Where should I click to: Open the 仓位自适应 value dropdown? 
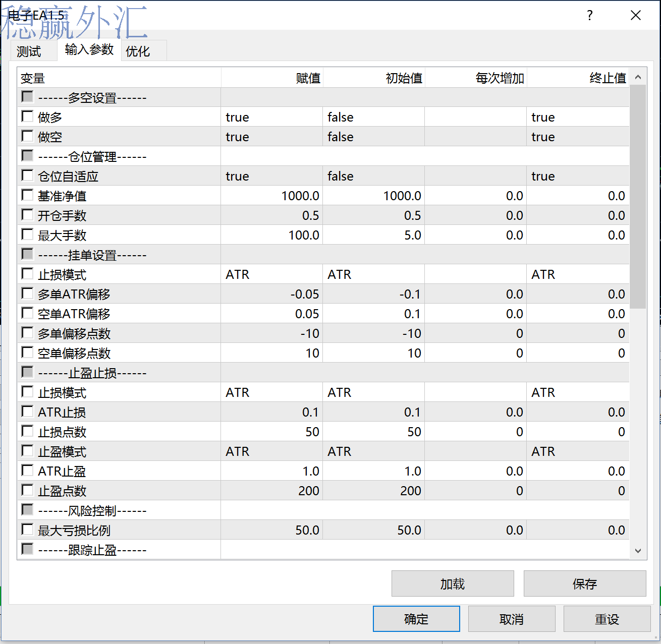[271, 176]
